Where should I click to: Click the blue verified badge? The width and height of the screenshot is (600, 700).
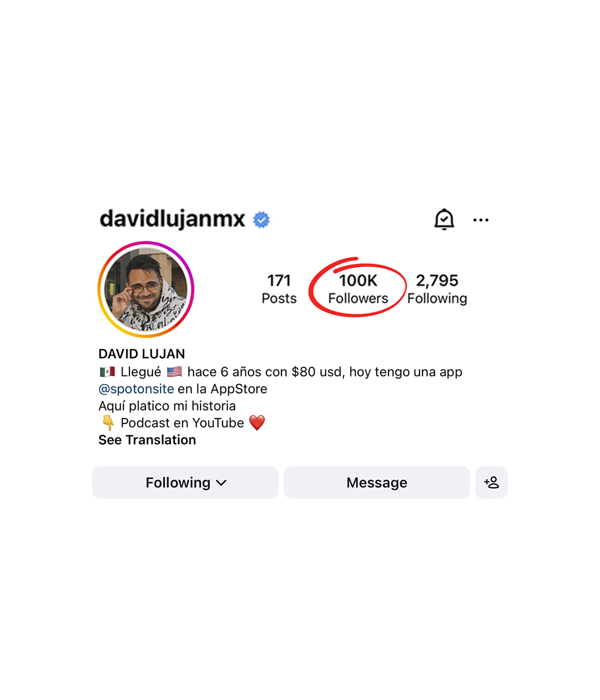click(261, 219)
